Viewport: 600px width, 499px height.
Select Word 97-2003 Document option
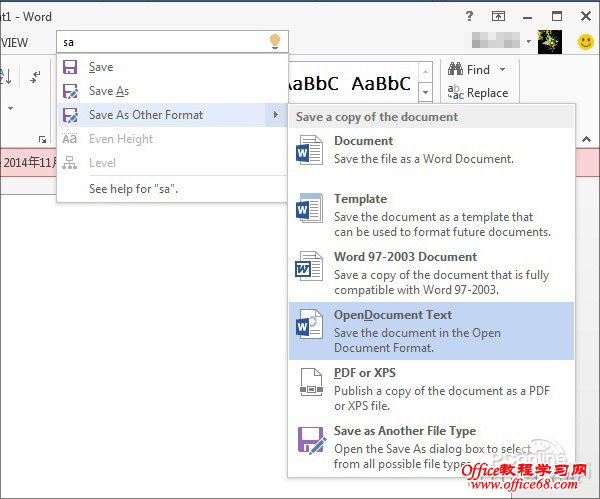432,273
